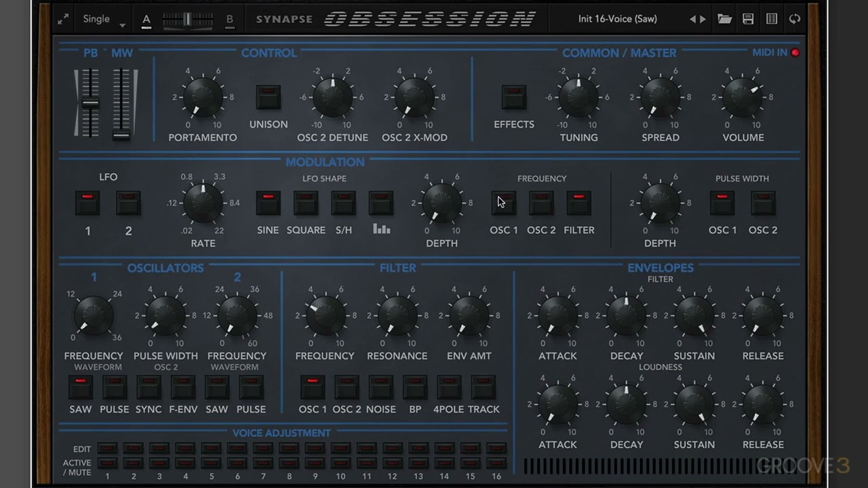The image size is (868, 488).
Task: Click the frequency modulation DEPTH knob
Action: pos(441,203)
